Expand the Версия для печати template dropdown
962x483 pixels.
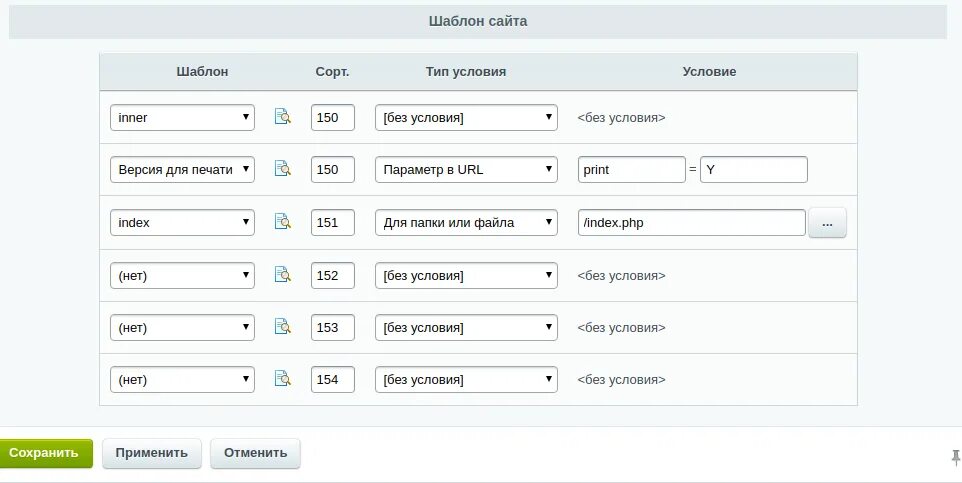click(182, 169)
